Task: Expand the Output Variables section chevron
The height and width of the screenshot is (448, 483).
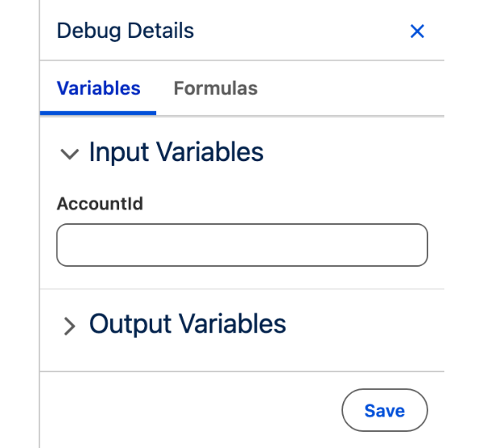Action: (x=69, y=326)
